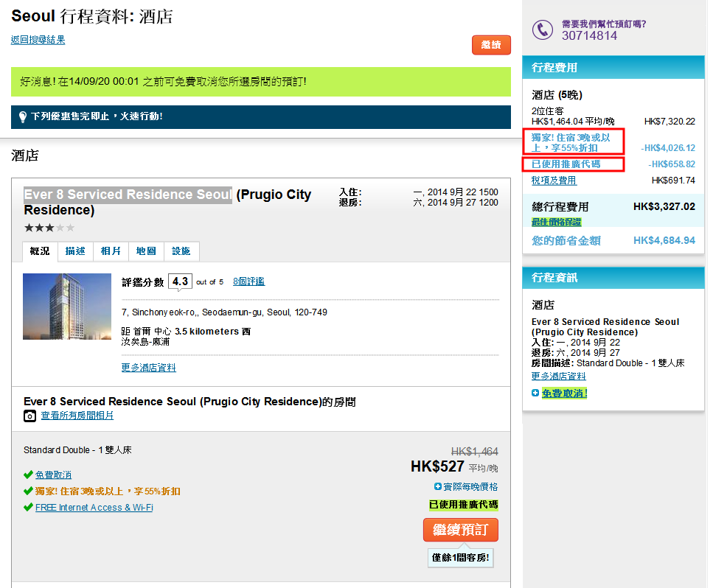The height and width of the screenshot is (588, 713).
Task: Select the 設施 tab
Action: pyautogui.click(x=181, y=251)
